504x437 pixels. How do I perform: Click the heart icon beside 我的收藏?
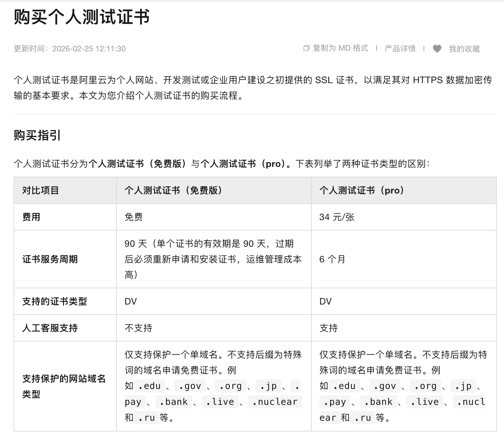437,49
